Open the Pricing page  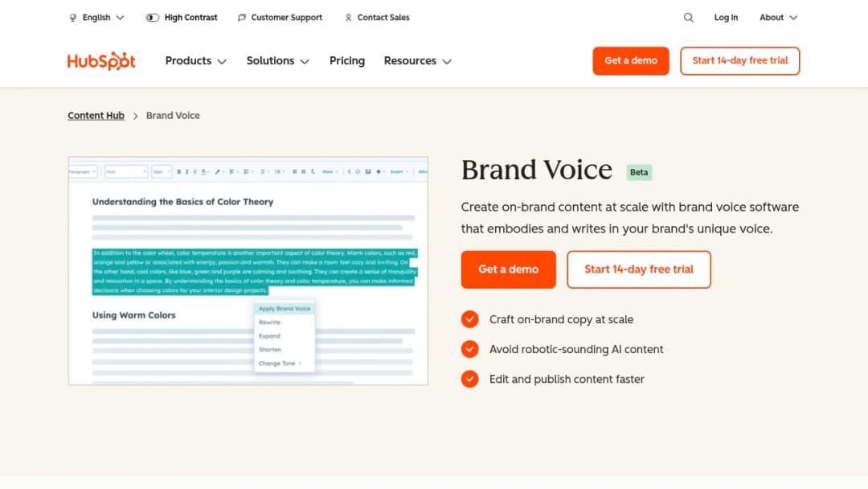click(347, 61)
